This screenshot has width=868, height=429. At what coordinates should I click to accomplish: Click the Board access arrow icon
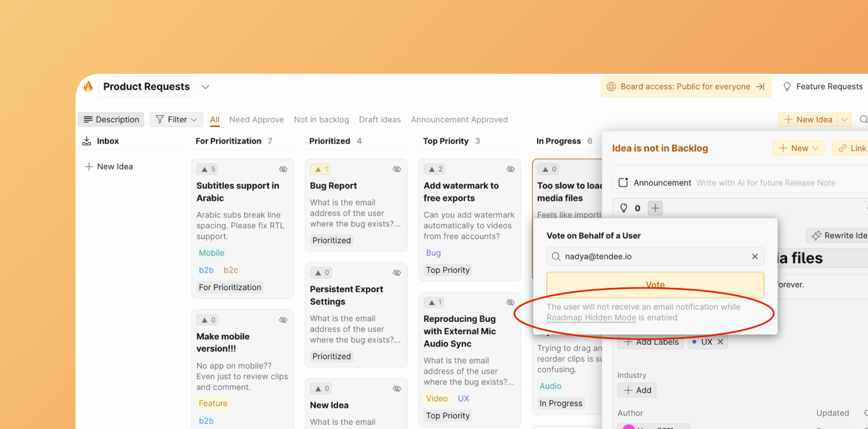coord(760,87)
